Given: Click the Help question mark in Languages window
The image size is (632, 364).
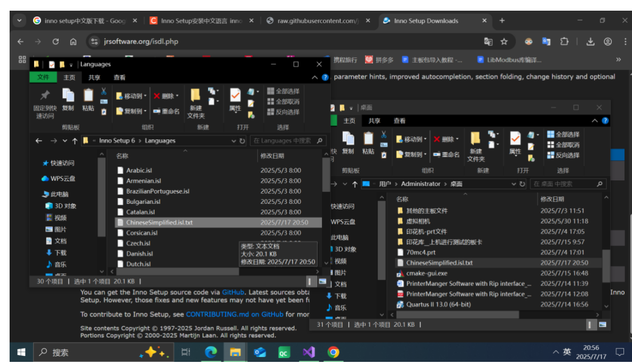Looking at the screenshot, I should [325, 77].
